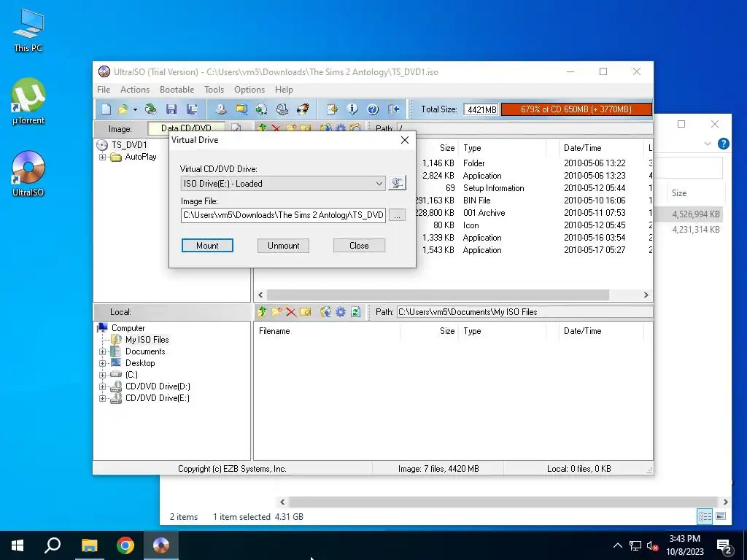Click the Save floppy disk toolbar icon
This screenshot has height=560, width=747.
(171, 109)
